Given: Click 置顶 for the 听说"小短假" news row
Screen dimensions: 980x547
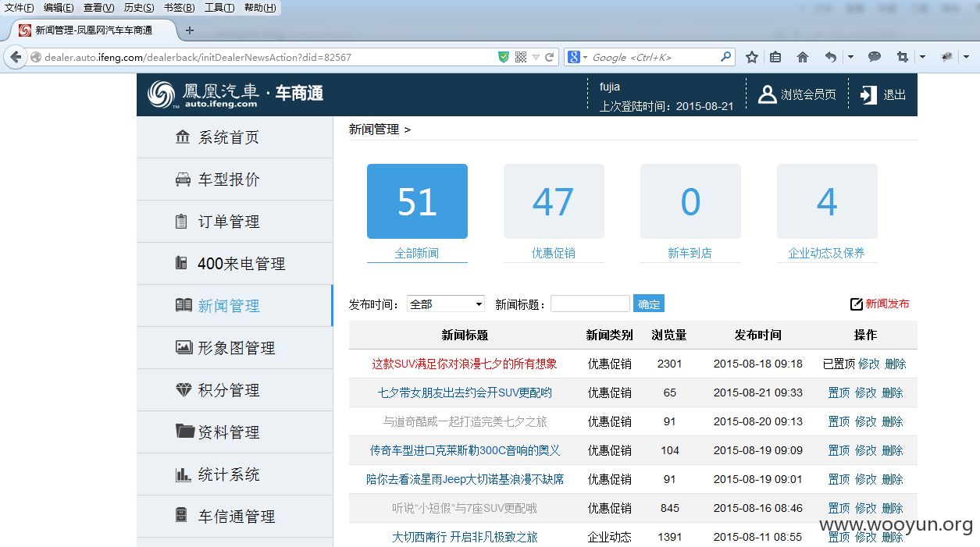Looking at the screenshot, I should 839,508.
